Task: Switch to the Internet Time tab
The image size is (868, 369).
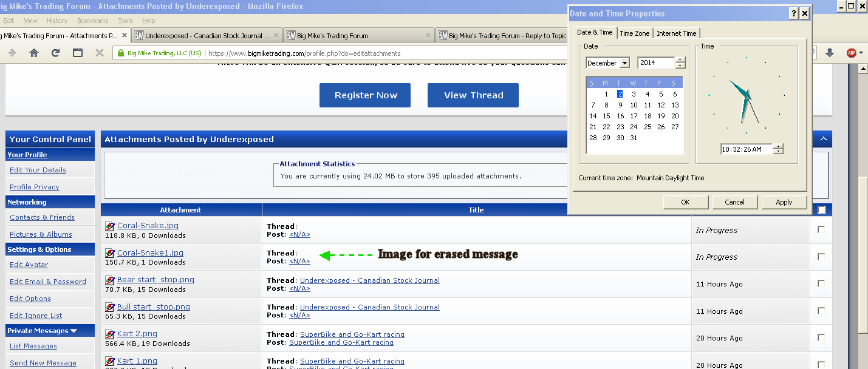Action: click(676, 33)
